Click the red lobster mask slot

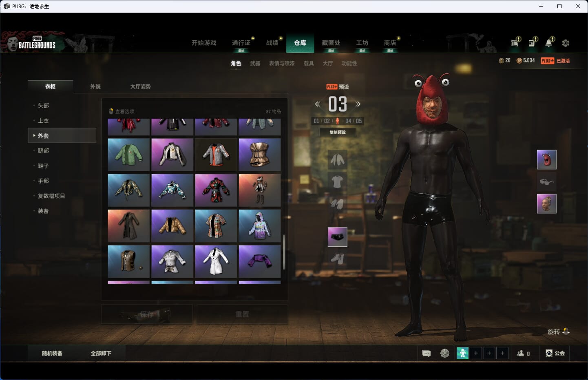(546, 159)
